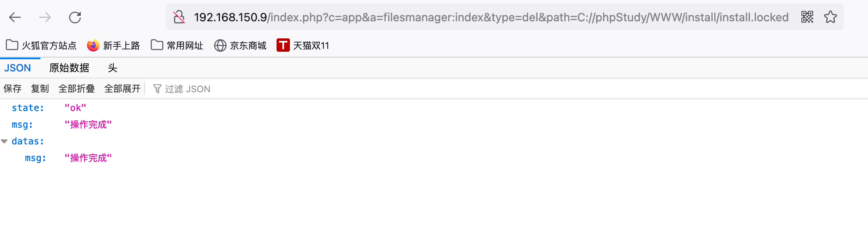The image size is (868, 232).
Task: Bookmark this page with the star
Action: tap(831, 17)
